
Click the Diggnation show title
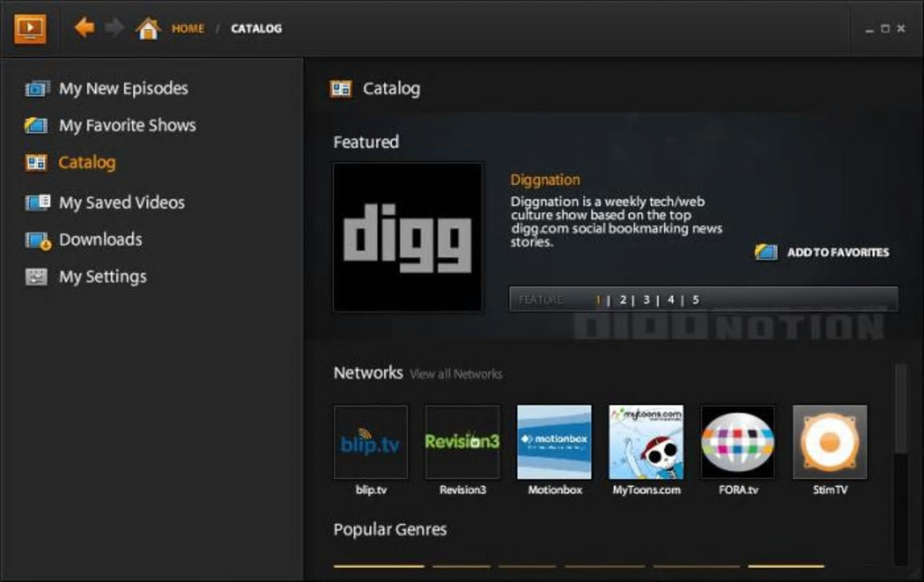pyautogui.click(x=545, y=179)
